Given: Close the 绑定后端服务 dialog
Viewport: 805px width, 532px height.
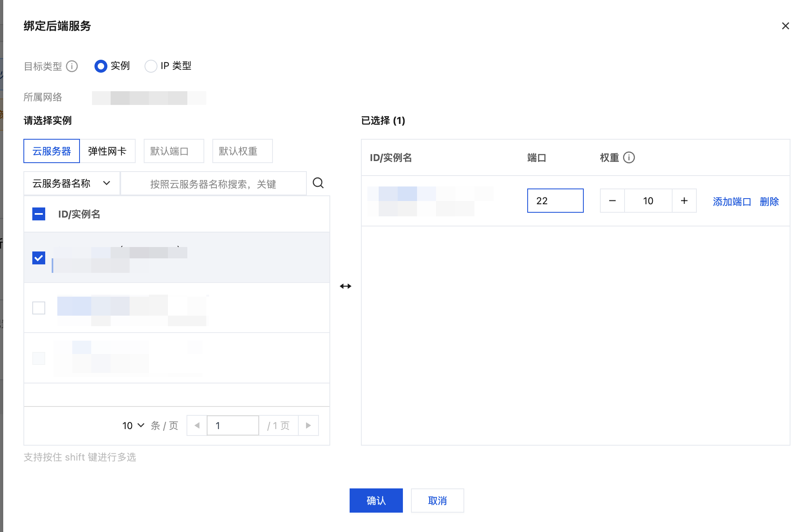Looking at the screenshot, I should (785, 26).
